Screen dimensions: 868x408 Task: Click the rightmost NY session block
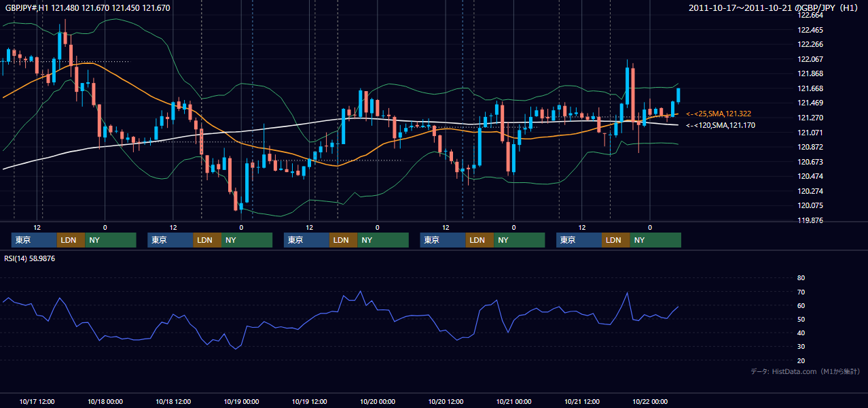coord(655,240)
